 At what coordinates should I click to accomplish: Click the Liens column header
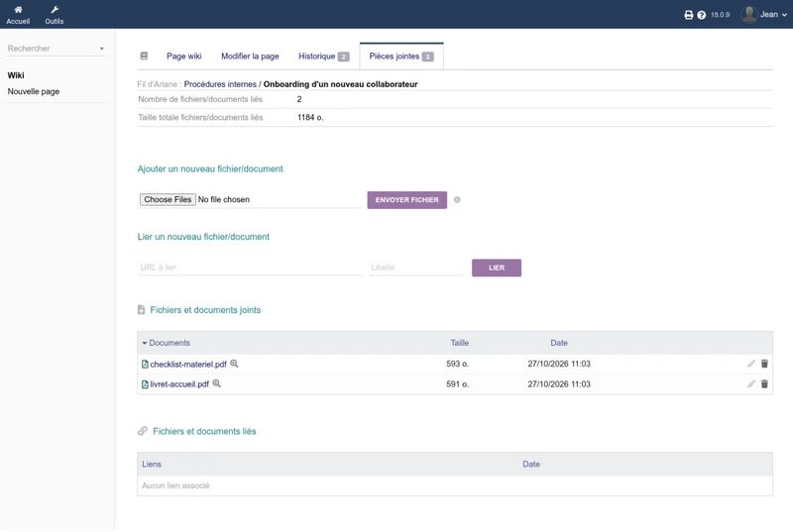coord(152,464)
